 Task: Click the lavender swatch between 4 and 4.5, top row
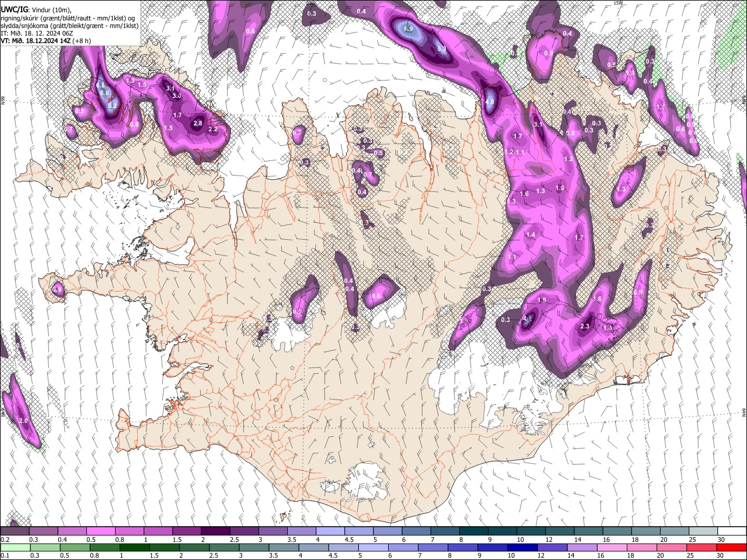(x=330, y=531)
